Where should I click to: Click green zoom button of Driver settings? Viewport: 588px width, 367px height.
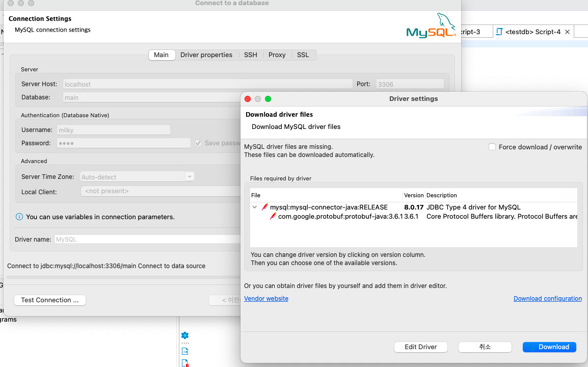268,99
